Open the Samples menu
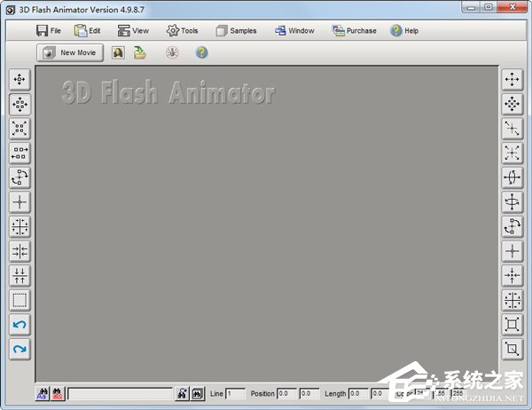Screen dimensions: 532x410 236,31
